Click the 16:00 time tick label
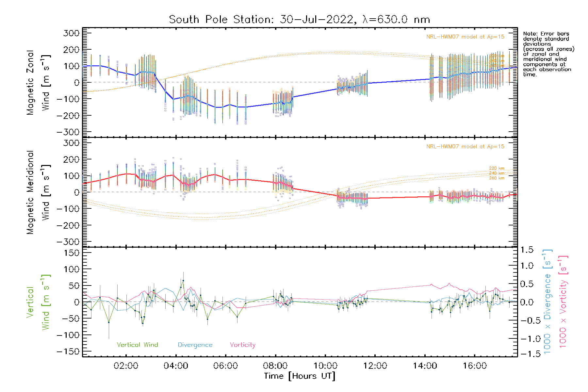Image resolution: width=588 pixels, height=392 pixels. coord(474,366)
